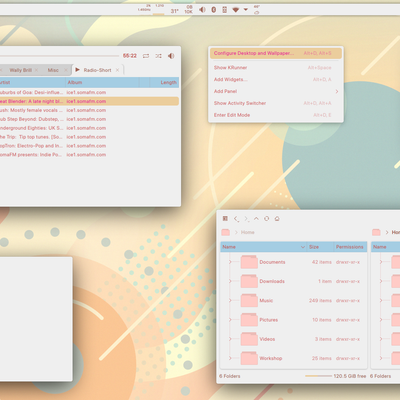400x400 pixels.
Task: Expand the Videos folder tree arrow
Action: click(230, 339)
